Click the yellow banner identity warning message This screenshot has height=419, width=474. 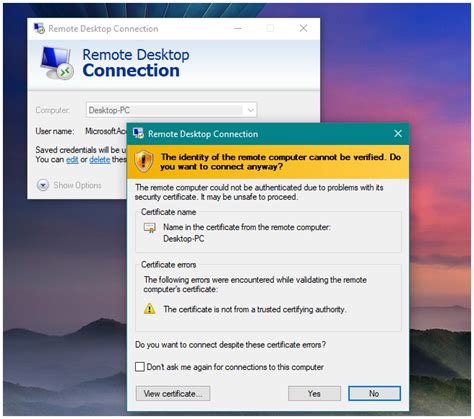(x=280, y=162)
